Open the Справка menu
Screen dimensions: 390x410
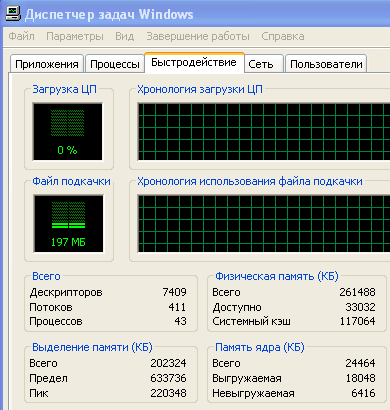(x=283, y=36)
